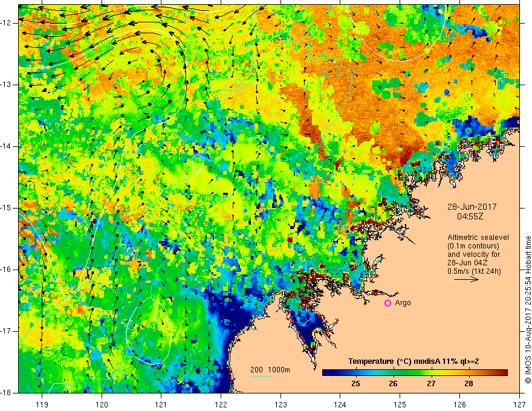Viewport: 532px width, 411px height.
Task: Click the 0.5m/s velocity scale arrow
Action: click(x=466, y=279)
